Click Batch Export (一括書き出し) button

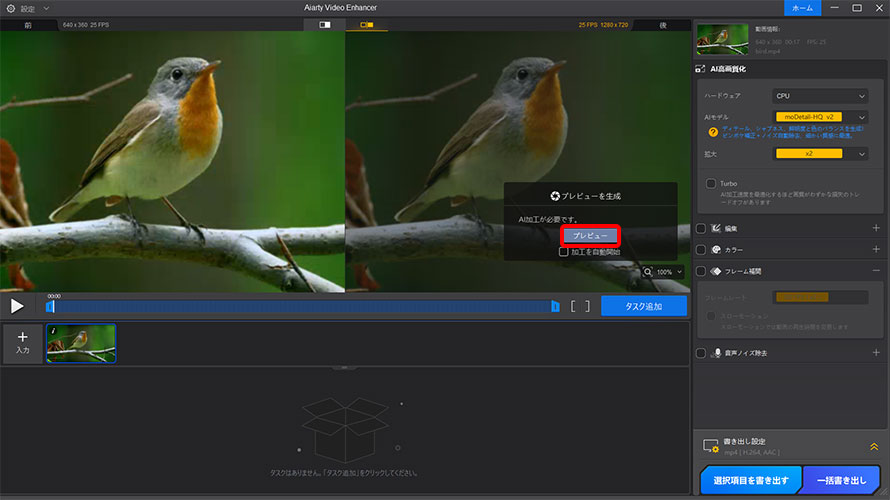pyautogui.click(x=841, y=480)
